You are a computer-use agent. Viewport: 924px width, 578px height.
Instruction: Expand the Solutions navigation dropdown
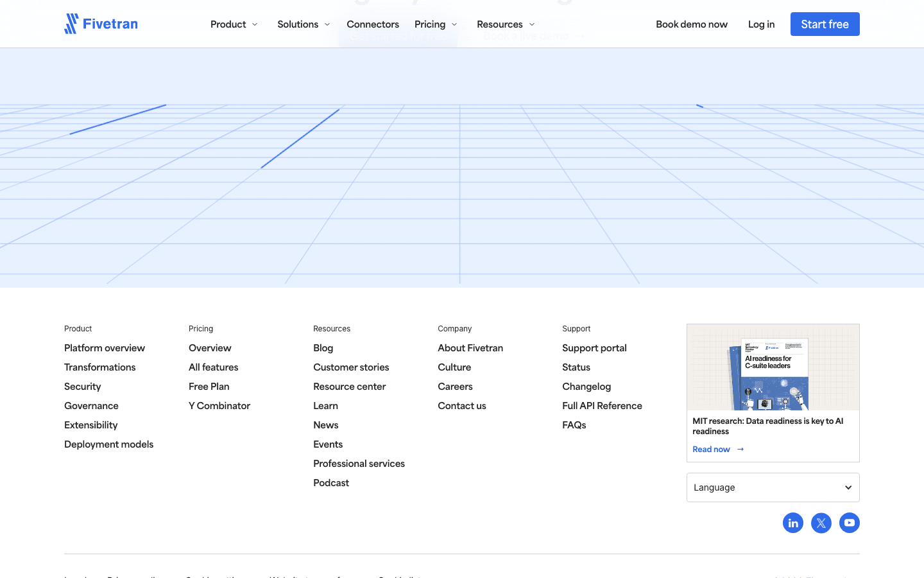[x=303, y=24]
